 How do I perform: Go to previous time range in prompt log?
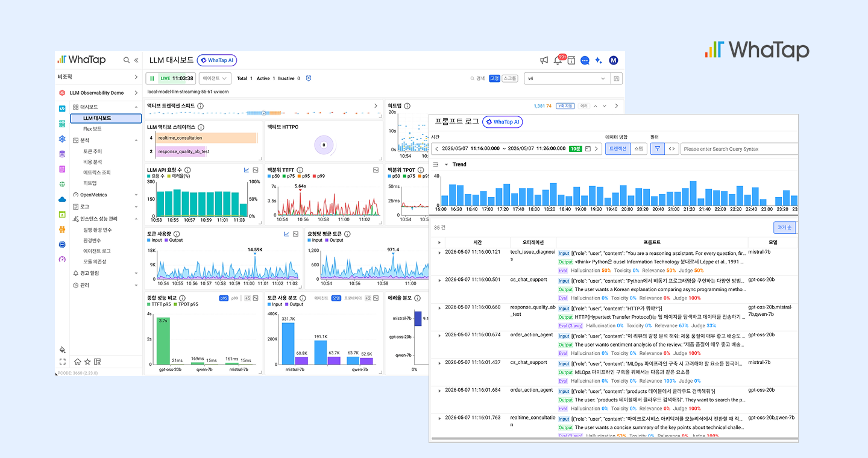436,149
